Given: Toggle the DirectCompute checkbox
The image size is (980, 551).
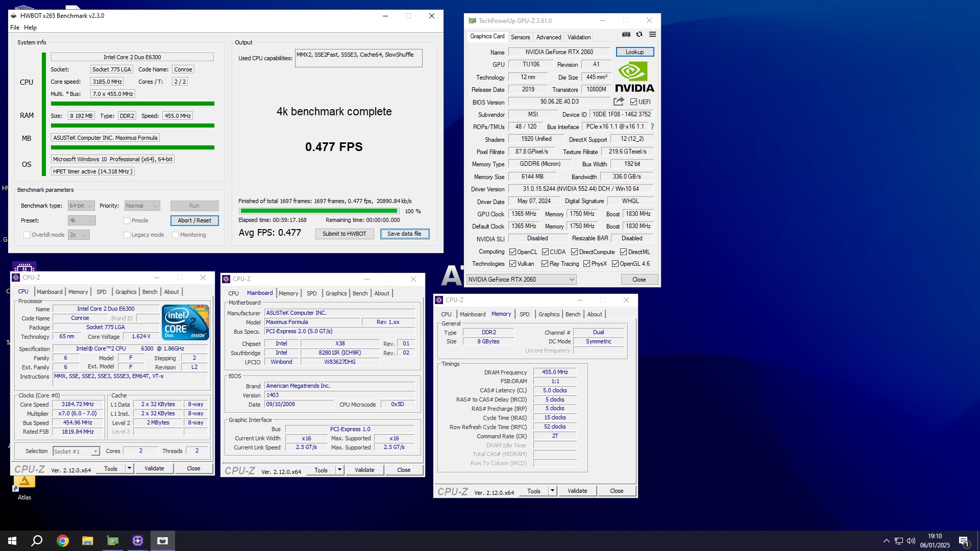Looking at the screenshot, I should pos(574,252).
